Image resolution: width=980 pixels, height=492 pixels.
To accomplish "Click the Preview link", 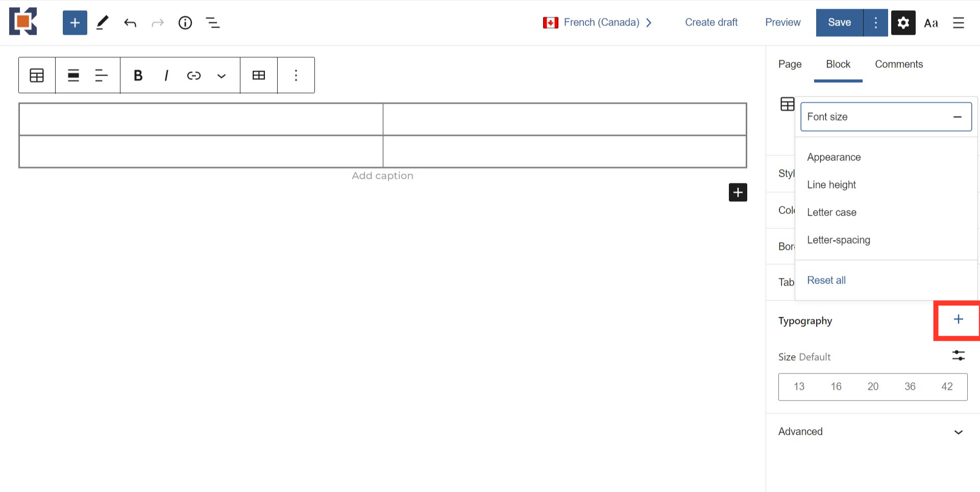I will [x=782, y=22].
